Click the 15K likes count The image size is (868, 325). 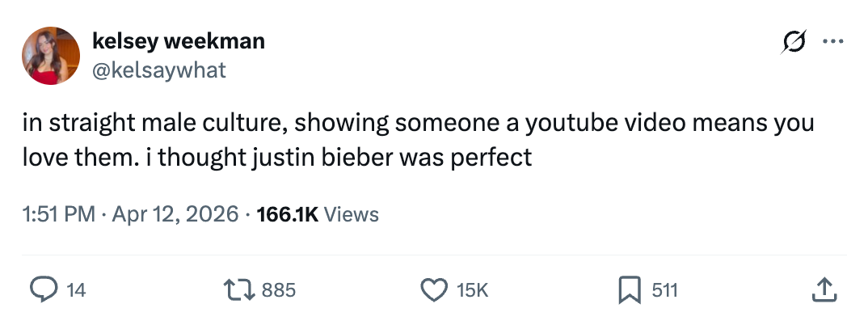coord(473,290)
